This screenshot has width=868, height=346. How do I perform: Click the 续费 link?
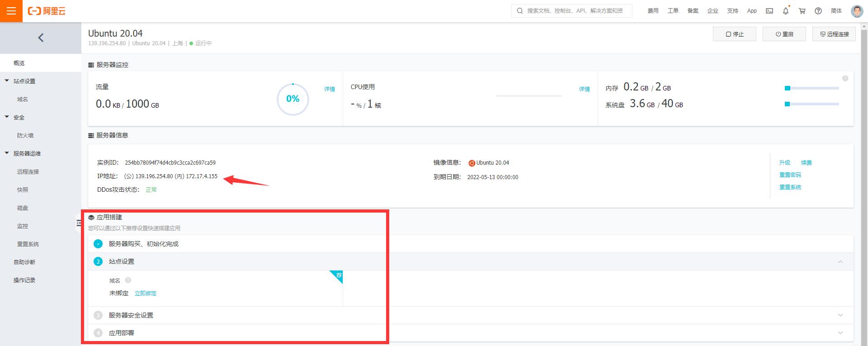coord(807,162)
